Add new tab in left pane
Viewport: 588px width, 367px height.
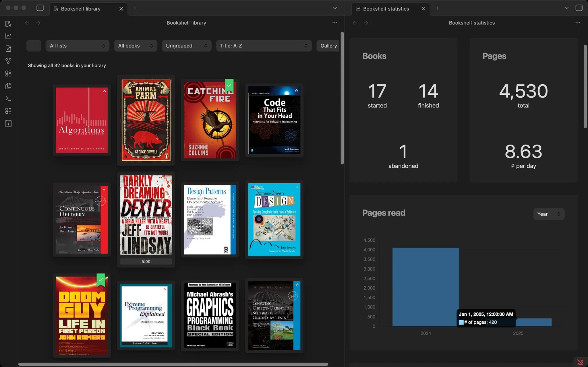(135, 8)
